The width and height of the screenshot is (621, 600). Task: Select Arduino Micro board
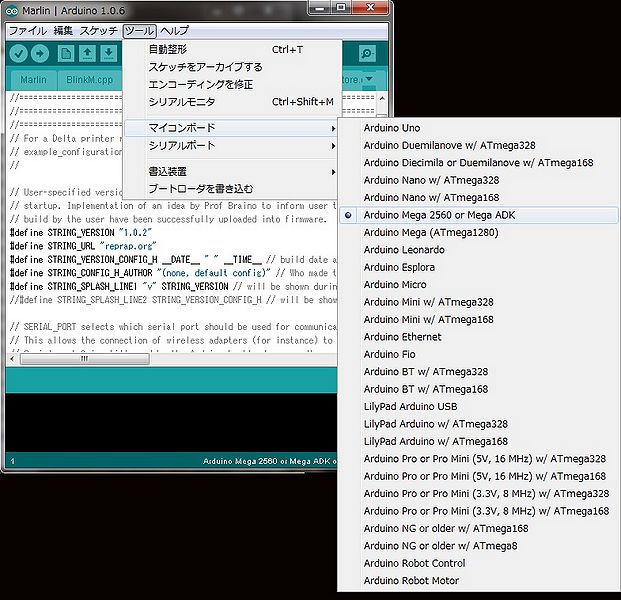pyautogui.click(x=478, y=285)
